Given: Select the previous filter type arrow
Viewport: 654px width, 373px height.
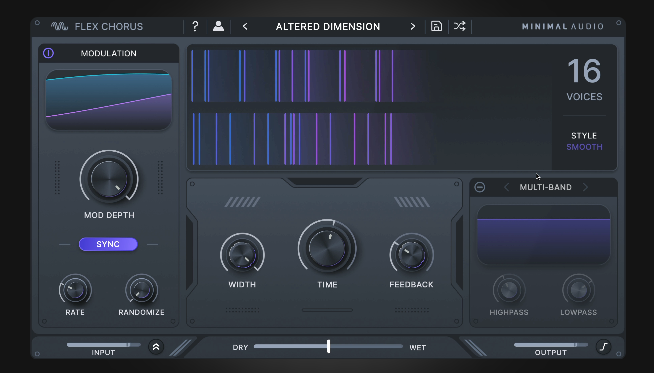Looking at the screenshot, I should point(506,187).
